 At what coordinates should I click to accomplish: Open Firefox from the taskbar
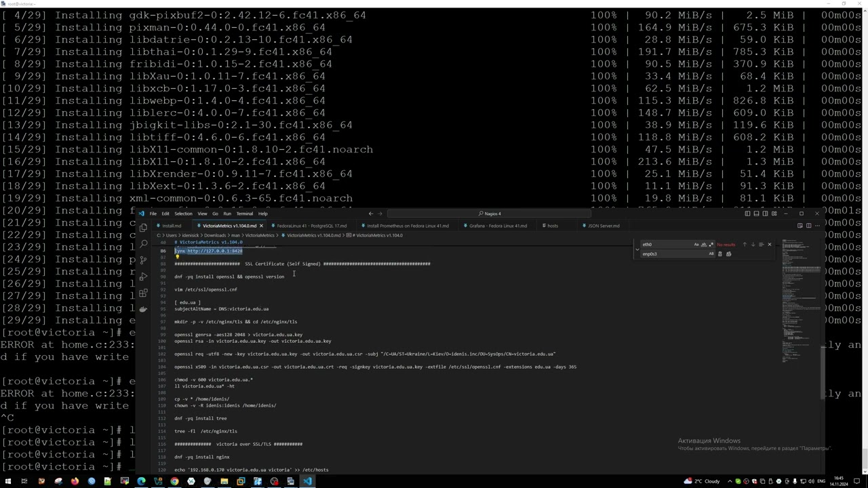tap(75, 481)
